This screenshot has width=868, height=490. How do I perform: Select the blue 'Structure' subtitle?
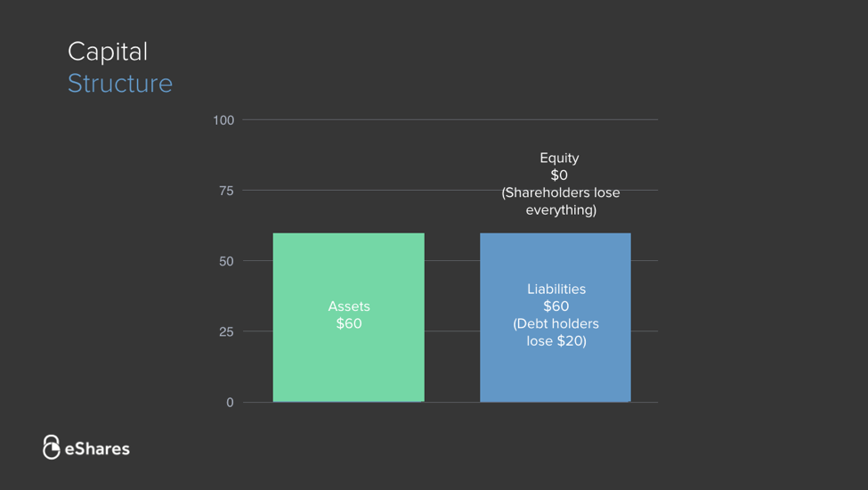(x=120, y=83)
